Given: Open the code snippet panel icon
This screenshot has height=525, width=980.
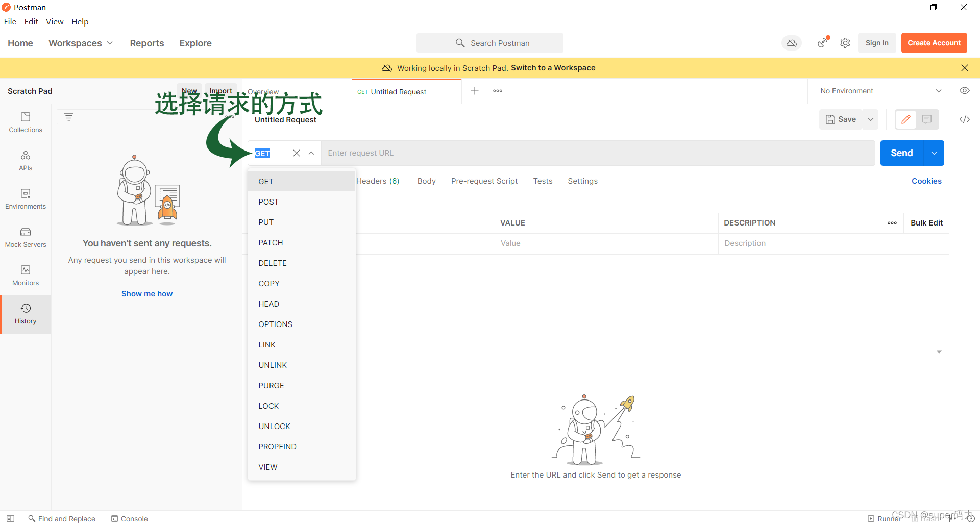Looking at the screenshot, I should (965, 119).
